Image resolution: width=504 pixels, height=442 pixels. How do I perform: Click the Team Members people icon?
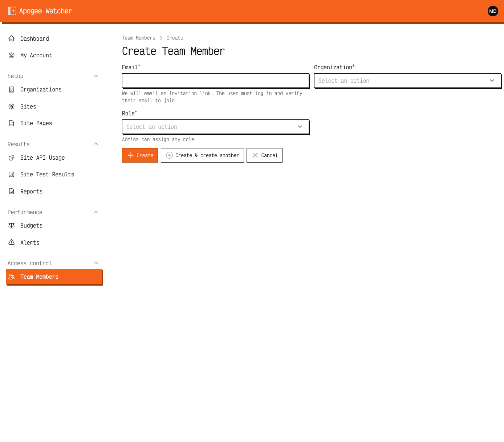click(12, 277)
